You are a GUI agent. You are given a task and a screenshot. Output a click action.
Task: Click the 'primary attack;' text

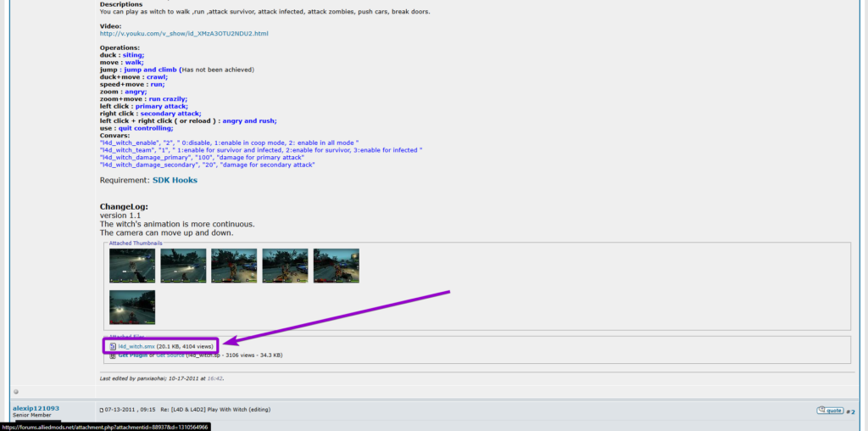point(162,106)
